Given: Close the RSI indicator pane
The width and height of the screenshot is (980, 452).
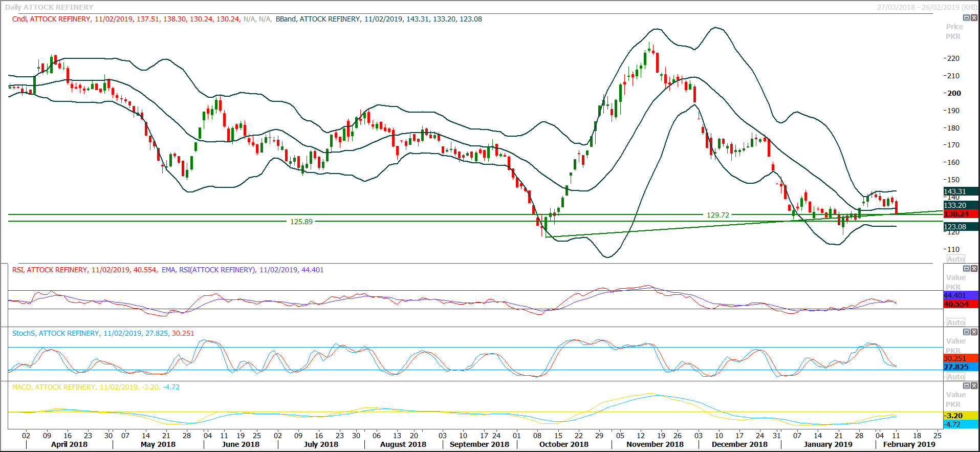Looking at the screenshot, I should tap(974, 269).
